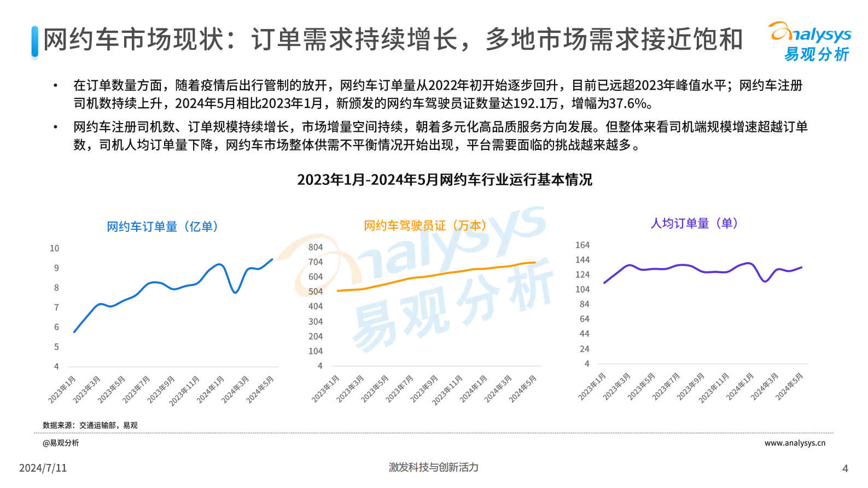Click the data source note 数据来源：交通运输部，易观

coord(90,425)
